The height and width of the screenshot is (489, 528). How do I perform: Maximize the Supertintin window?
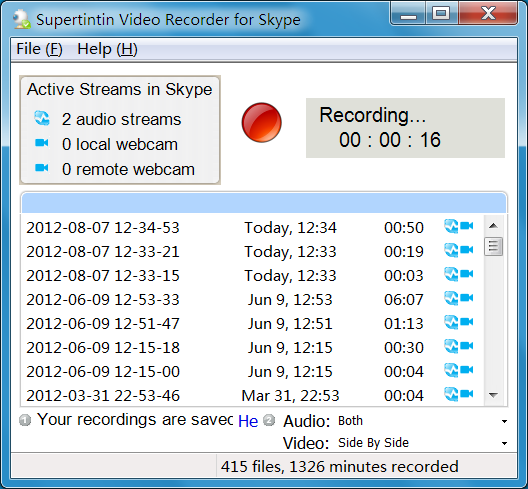(x=441, y=13)
